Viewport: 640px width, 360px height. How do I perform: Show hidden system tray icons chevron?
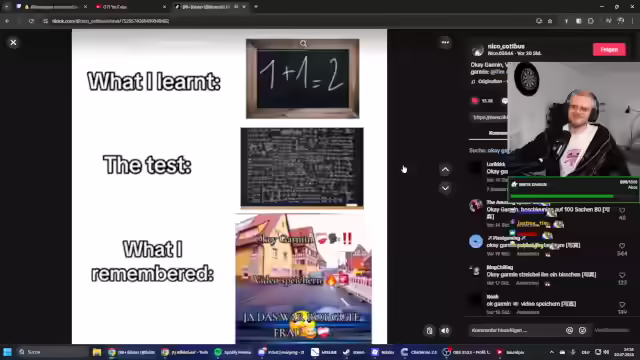[551, 352]
